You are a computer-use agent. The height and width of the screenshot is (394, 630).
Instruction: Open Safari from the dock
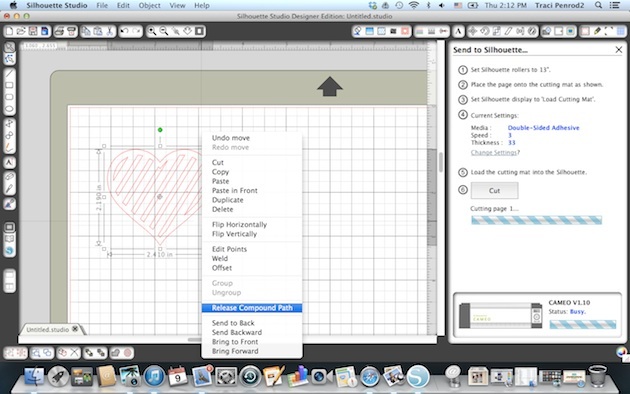369,376
